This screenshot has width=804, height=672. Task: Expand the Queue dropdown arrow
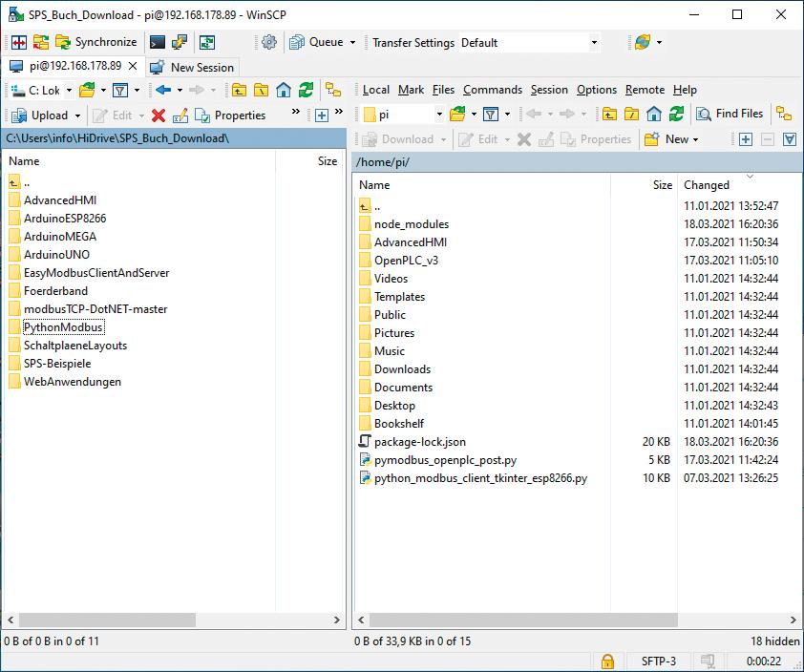[x=352, y=43]
